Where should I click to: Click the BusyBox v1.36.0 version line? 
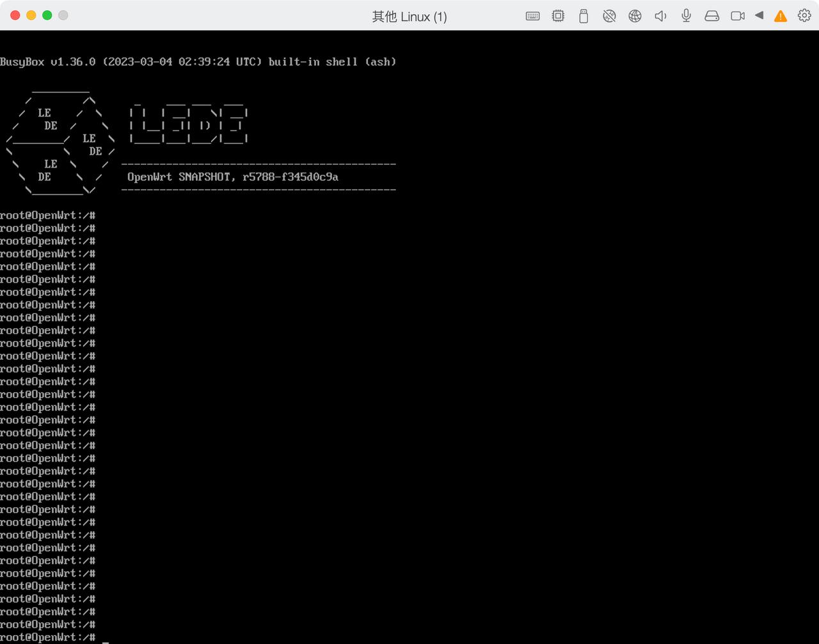tap(198, 62)
